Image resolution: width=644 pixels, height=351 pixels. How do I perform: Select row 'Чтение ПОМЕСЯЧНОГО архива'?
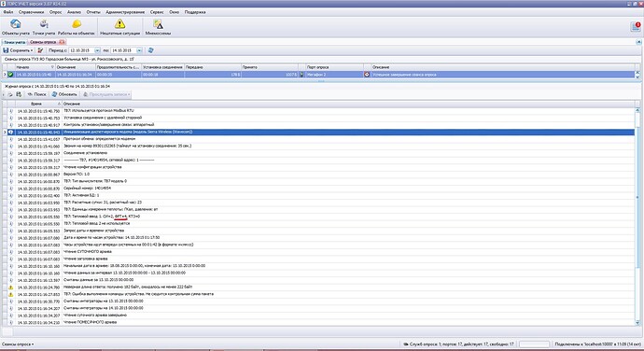318,322
